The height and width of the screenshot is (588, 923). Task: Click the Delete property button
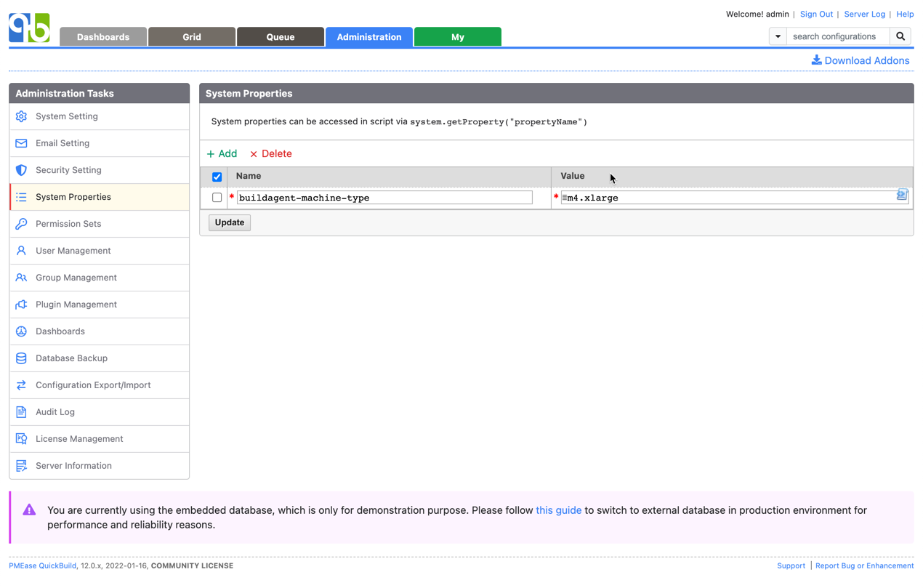tap(270, 153)
